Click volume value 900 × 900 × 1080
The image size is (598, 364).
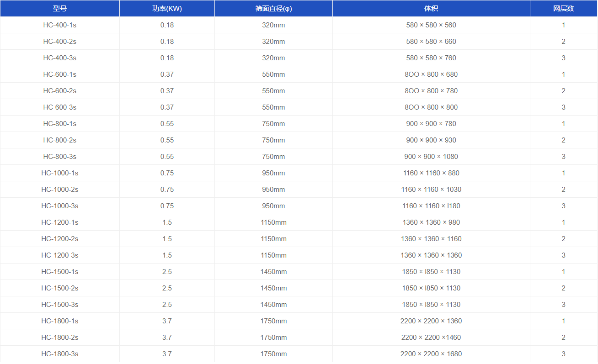click(431, 157)
